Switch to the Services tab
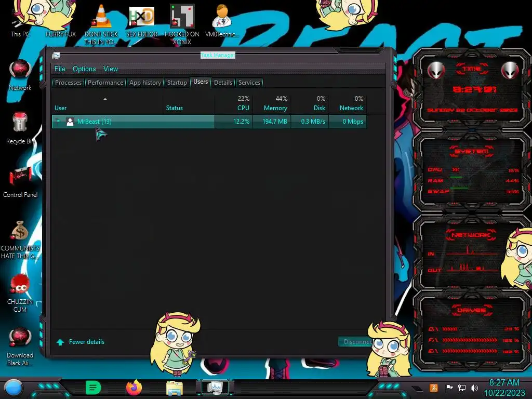 point(249,83)
